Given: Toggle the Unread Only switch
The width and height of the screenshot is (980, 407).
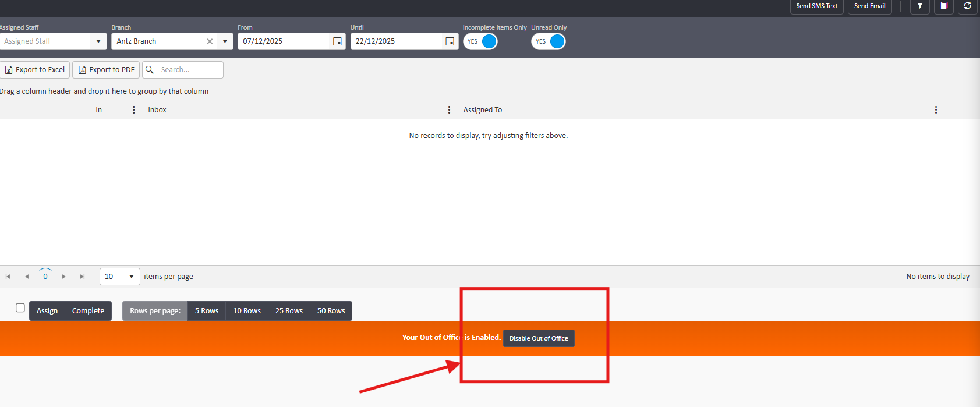Looking at the screenshot, I should (x=549, y=41).
